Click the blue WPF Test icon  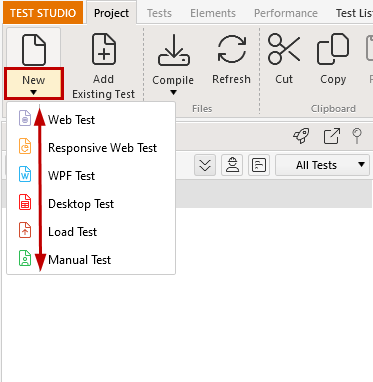(25, 174)
